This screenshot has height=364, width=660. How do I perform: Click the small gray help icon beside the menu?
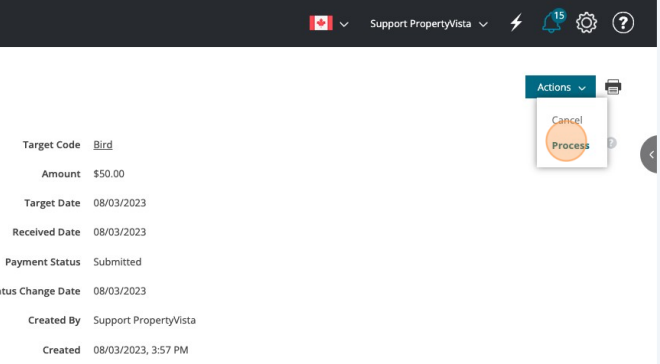tap(612, 143)
